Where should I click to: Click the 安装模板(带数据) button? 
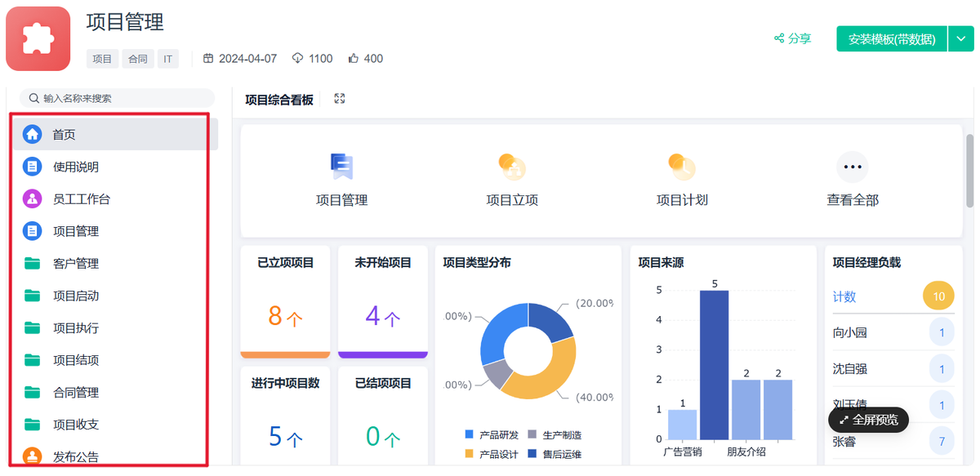(x=891, y=39)
